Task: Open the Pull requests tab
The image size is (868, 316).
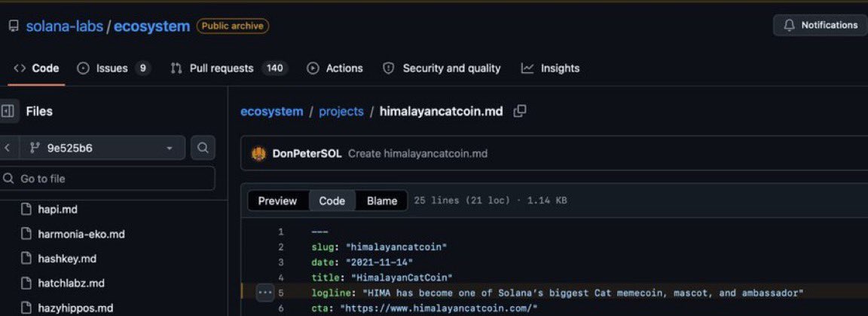Action: [230, 68]
